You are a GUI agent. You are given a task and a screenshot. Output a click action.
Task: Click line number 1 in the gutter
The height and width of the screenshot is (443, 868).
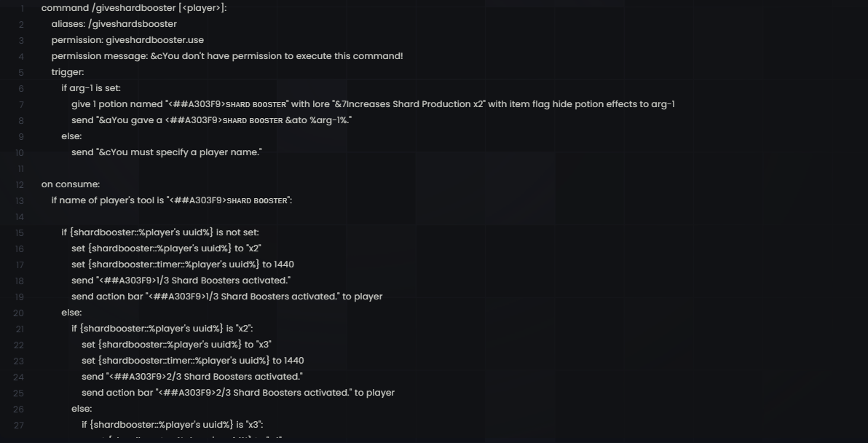pos(22,9)
